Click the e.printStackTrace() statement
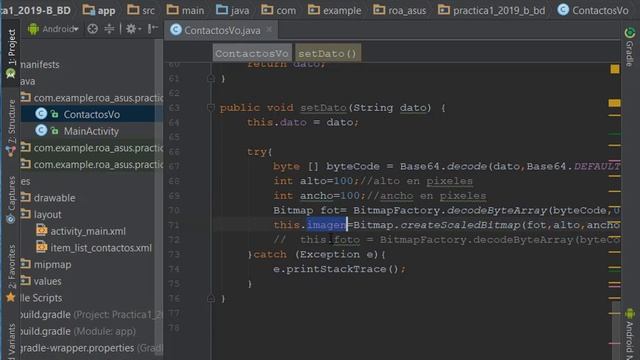 [339, 269]
